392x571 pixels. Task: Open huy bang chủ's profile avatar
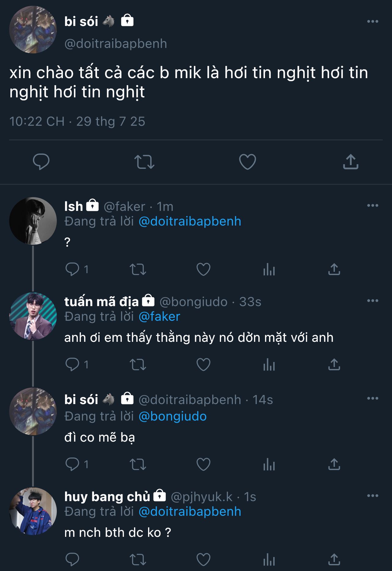click(x=33, y=511)
